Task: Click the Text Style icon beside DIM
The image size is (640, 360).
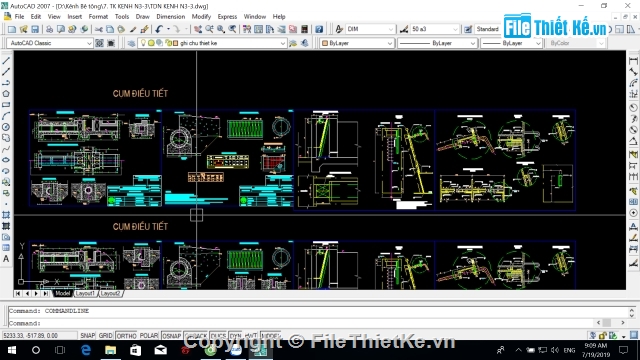Action: [339, 29]
